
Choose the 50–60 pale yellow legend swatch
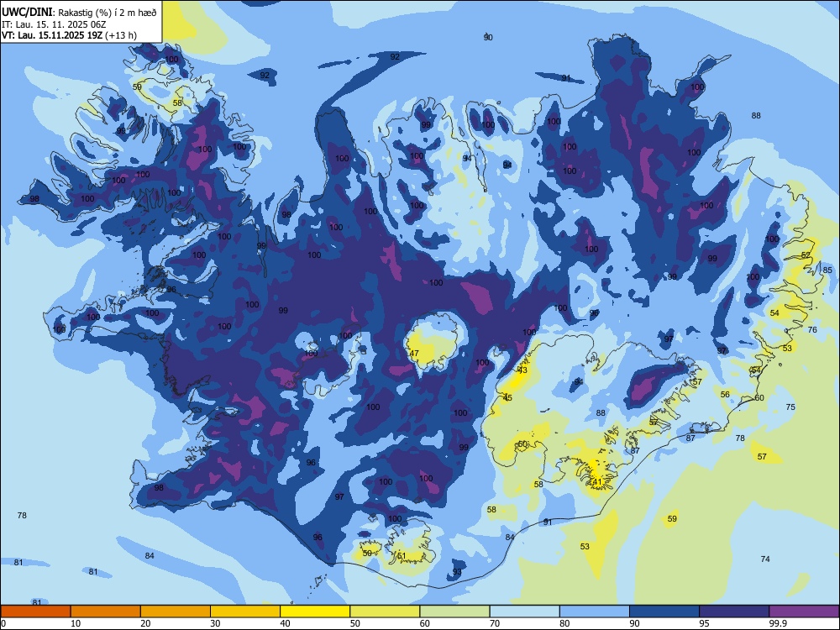[x=385, y=612]
